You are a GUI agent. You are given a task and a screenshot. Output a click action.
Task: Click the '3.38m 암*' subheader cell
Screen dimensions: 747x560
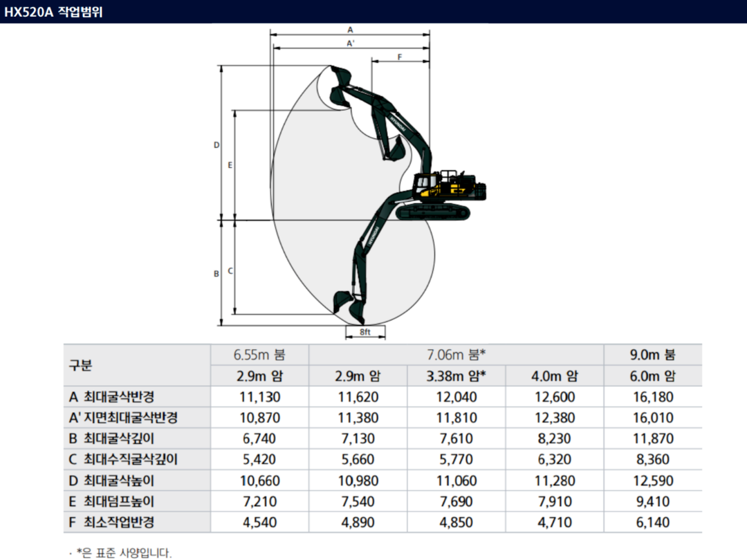click(x=456, y=375)
